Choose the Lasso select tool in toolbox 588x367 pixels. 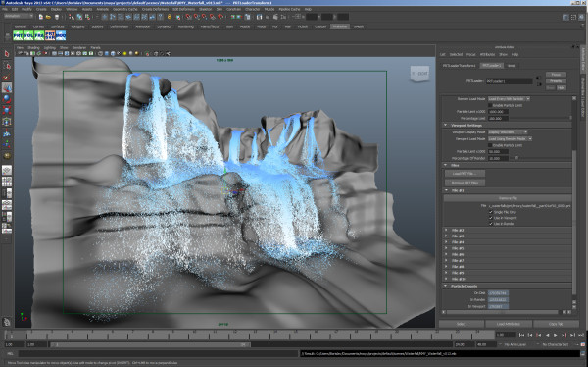coord(7,66)
